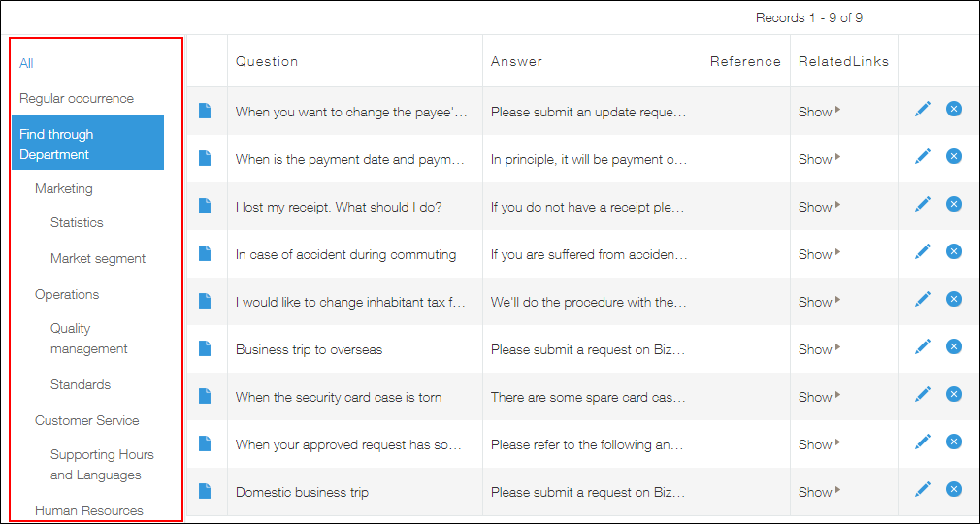The width and height of the screenshot is (980, 524).
Task: Delete the Domestic business trip record
Action: tap(954, 489)
